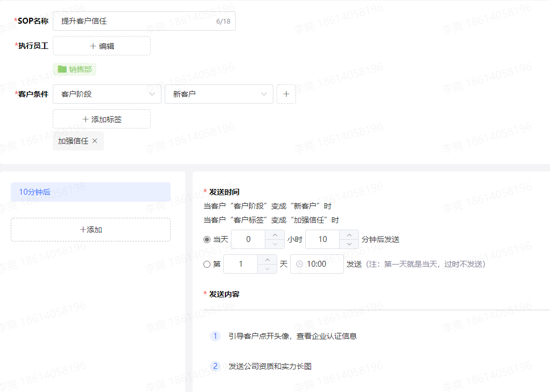Click the +添加 step button
Screen dimensions: 550x392
[90, 230]
